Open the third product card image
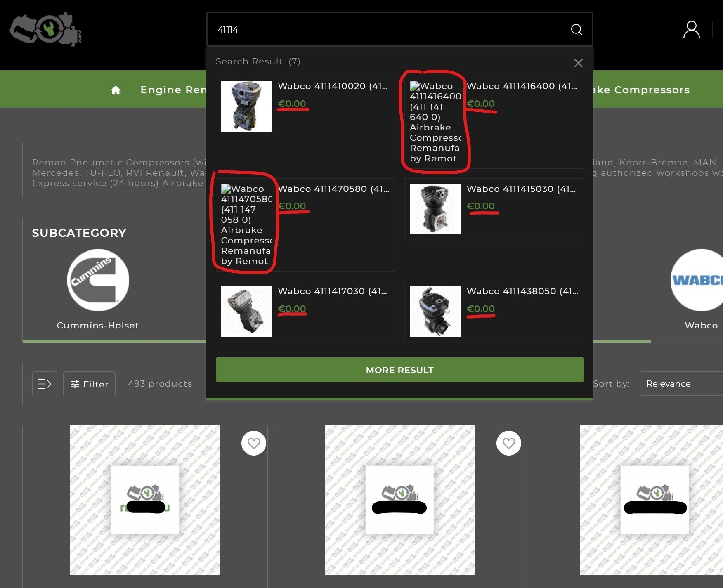This screenshot has height=588, width=723. pyautogui.click(x=651, y=500)
